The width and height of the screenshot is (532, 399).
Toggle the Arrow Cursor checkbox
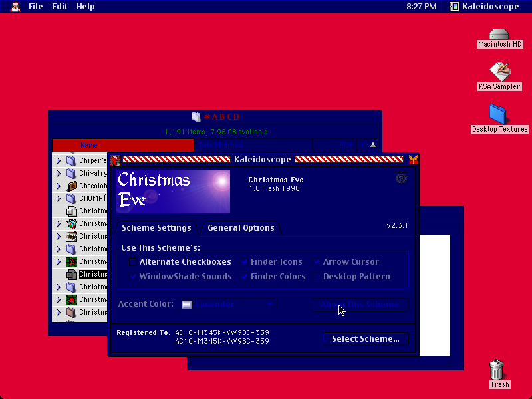317,262
